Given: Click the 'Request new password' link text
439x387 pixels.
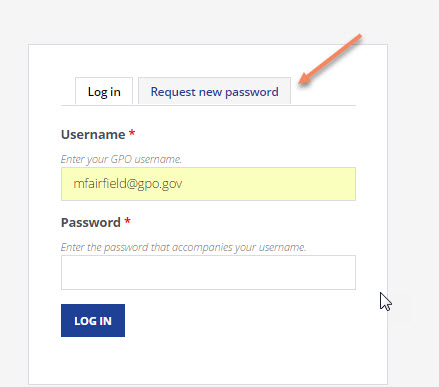Looking at the screenshot, I should point(214,92).
